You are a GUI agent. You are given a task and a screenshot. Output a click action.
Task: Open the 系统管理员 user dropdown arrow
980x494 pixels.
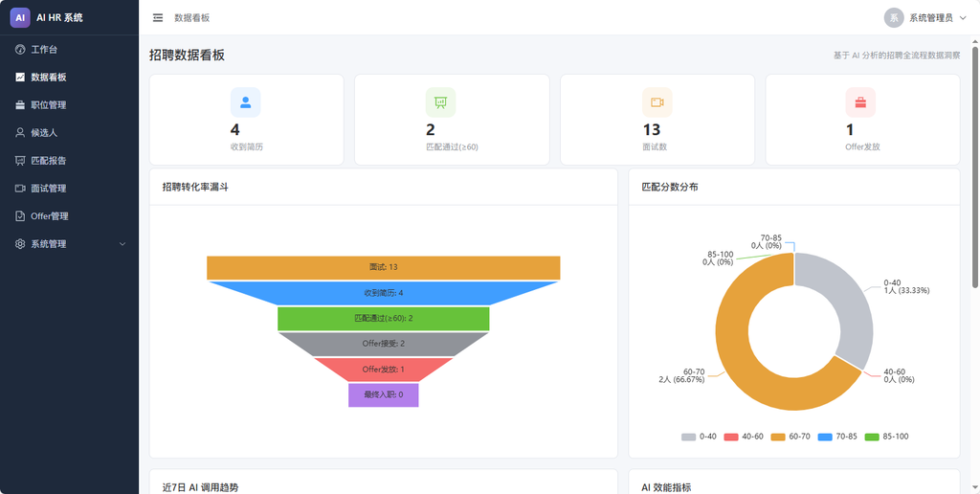pos(963,18)
